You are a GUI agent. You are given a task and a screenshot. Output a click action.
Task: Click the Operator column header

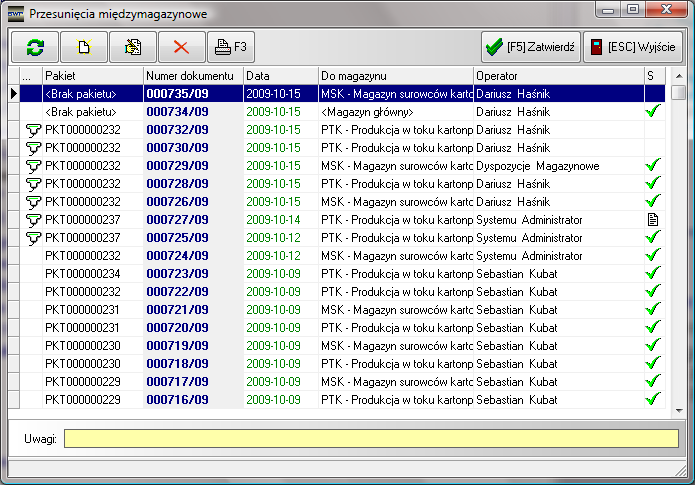coord(557,76)
